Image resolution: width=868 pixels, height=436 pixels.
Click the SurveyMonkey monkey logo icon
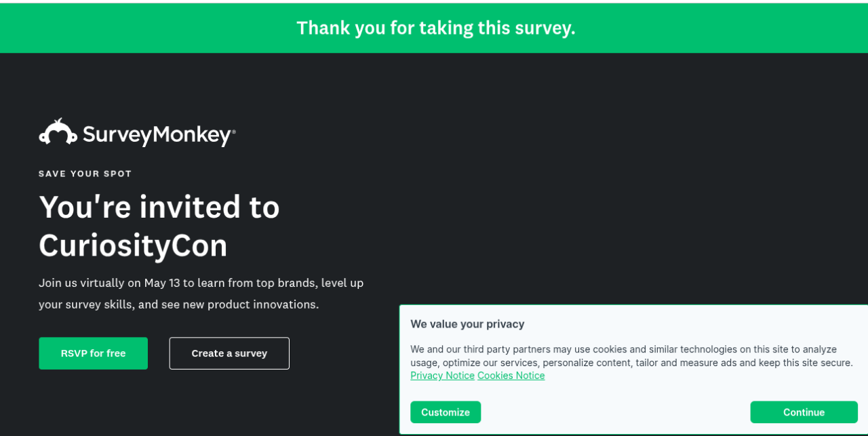[58, 132]
